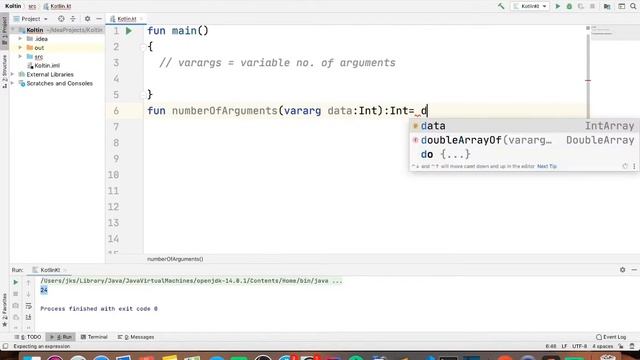Image resolution: width=640 pixels, height=360 pixels.
Task: Click numberOfArguments() breadcrumb below the editor
Action: [175, 259]
